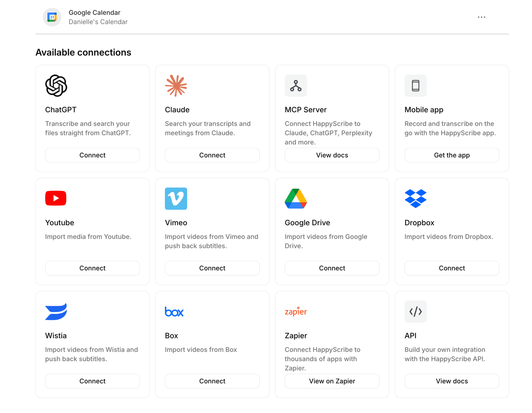
Task: Click the "Youtube" card title
Action: 60,223
